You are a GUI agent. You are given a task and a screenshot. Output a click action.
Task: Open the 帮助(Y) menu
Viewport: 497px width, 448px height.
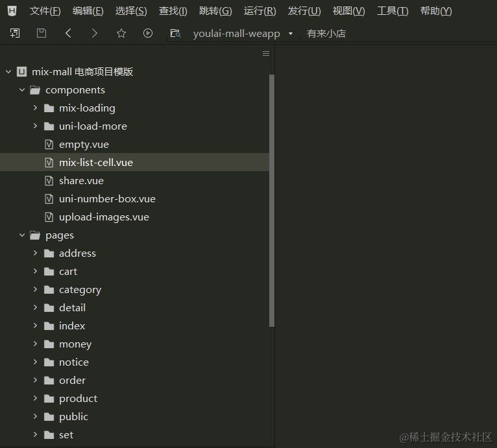coord(436,11)
